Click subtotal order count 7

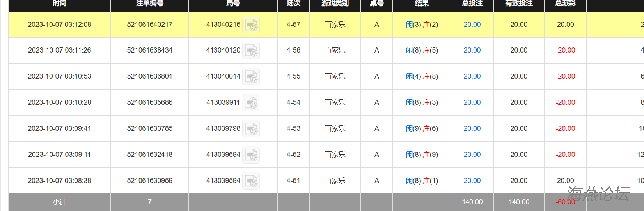coord(150,202)
